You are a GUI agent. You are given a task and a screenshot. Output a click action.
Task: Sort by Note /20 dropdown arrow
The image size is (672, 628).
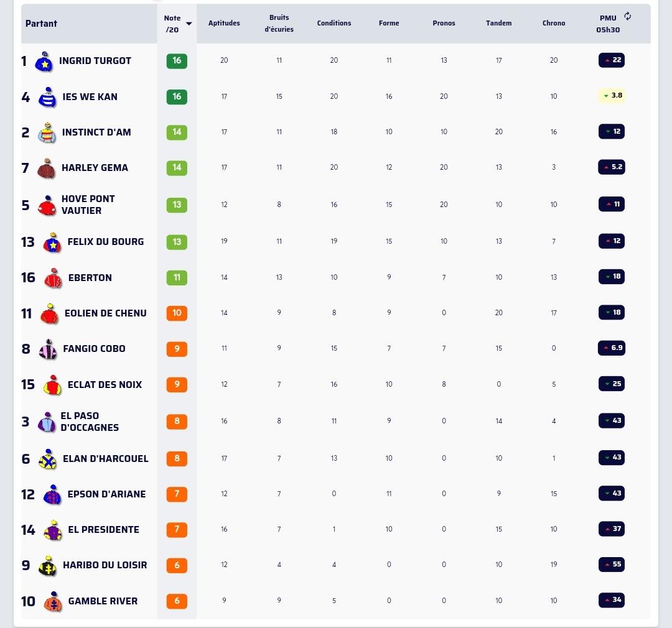coord(189,24)
